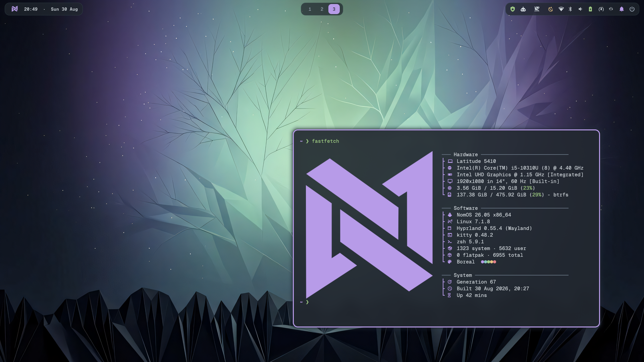
Task: Open the Wi-Fi network icon
Action: coord(561,9)
